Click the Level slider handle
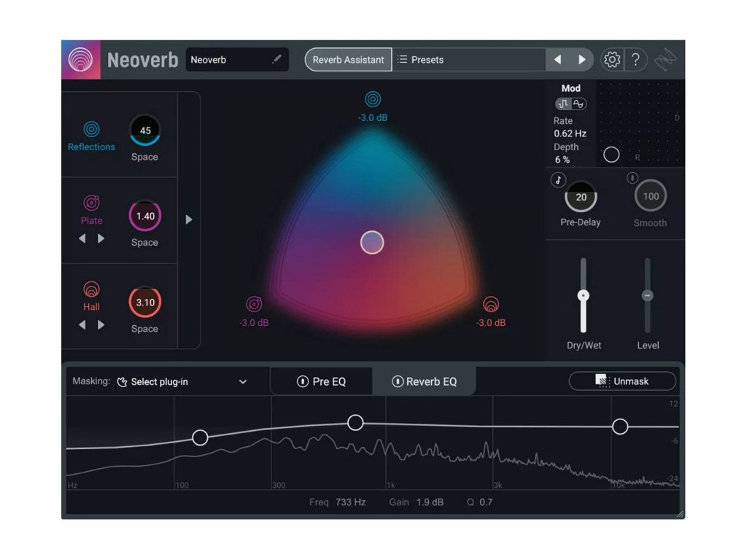This screenshot has height=560, width=747. pos(647,296)
